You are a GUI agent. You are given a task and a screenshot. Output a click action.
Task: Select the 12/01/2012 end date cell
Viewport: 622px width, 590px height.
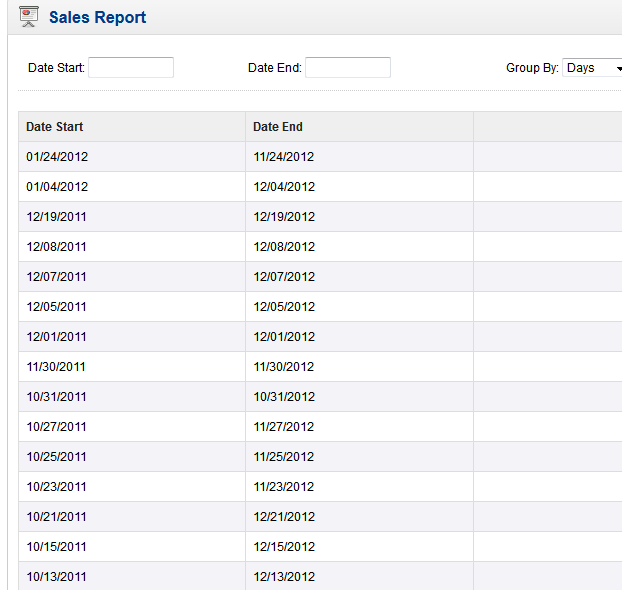point(359,337)
